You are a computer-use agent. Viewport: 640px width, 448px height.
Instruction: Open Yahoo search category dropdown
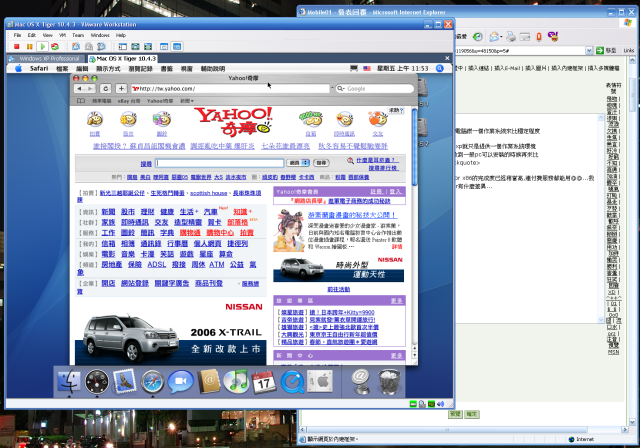point(298,163)
